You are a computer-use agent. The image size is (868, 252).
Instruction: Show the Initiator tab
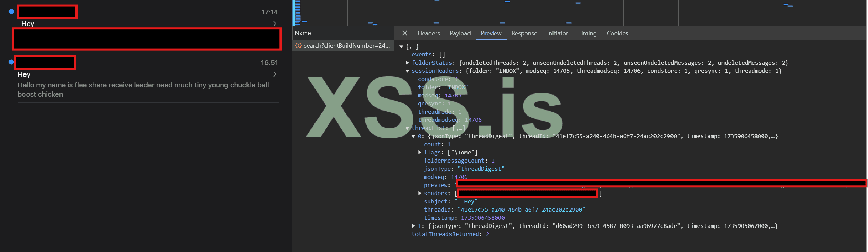(557, 33)
